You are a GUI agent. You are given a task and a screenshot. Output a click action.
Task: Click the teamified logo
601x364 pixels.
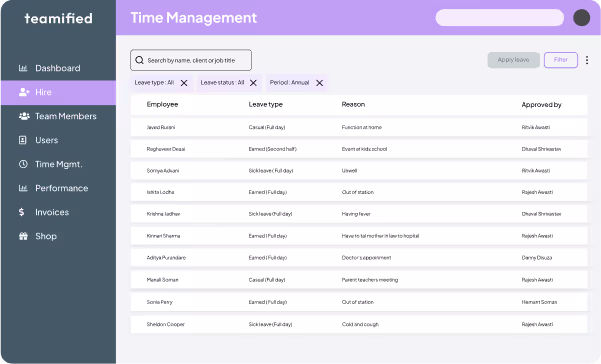coord(58,18)
